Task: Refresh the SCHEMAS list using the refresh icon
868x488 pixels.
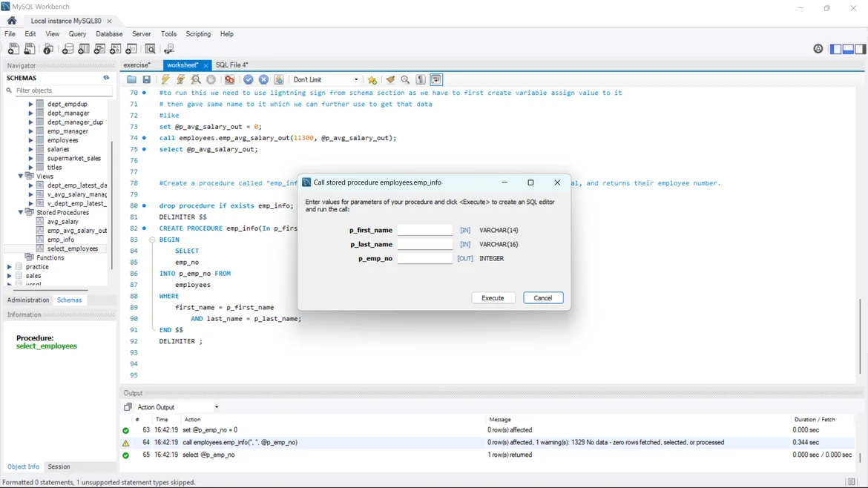Action: coord(106,78)
